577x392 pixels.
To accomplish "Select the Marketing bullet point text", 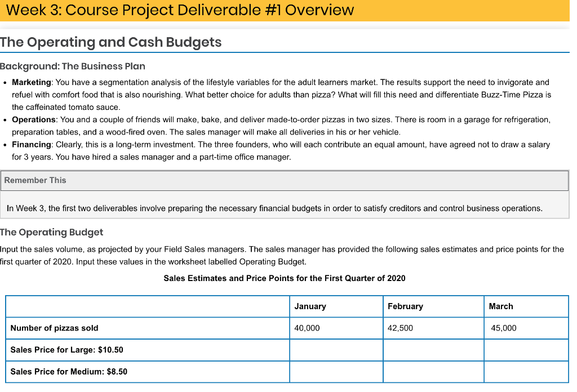I will (282, 95).
